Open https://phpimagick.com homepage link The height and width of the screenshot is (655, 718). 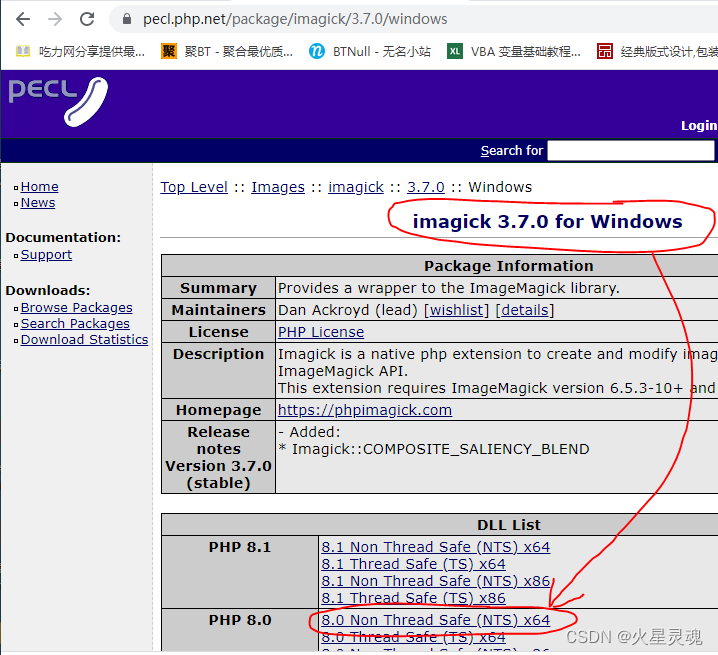(365, 410)
